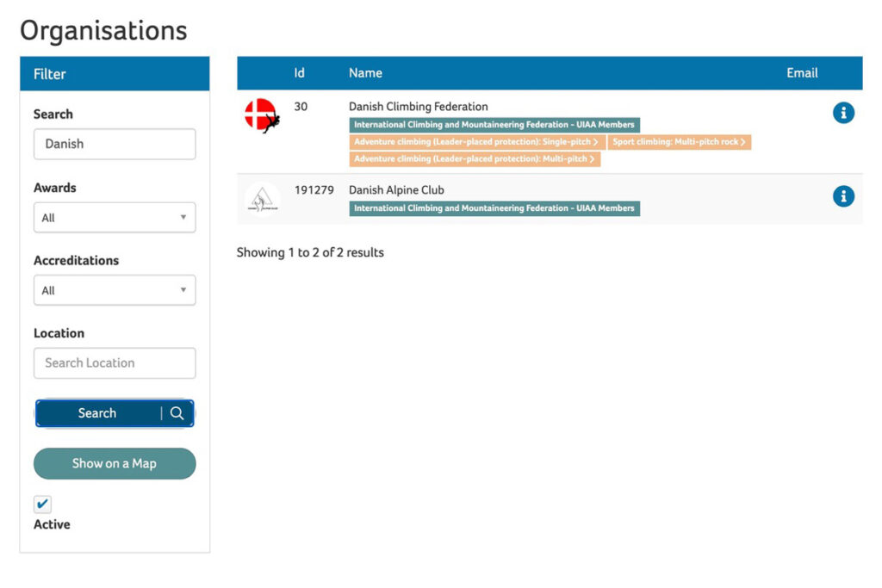The image size is (882, 588).
Task: Open info icon for Danish Alpine Club
Action: pyautogui.click(x=843, y=196)
